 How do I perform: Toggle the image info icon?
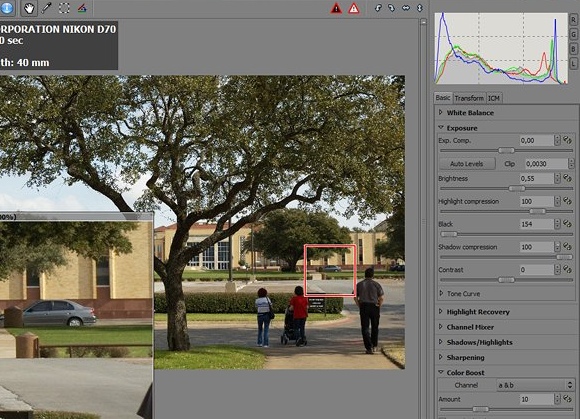coord(6,8)
